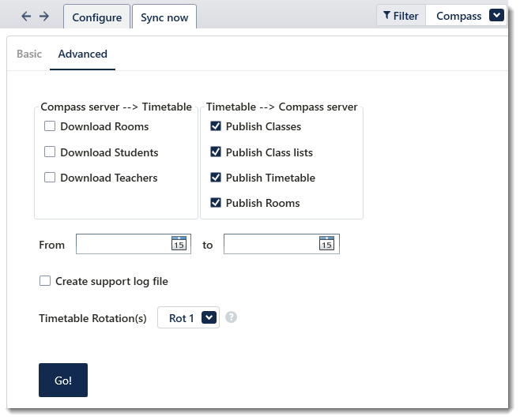Click the forward arrow icon
The image size is (520, 420).
click(x=44, y=17)
